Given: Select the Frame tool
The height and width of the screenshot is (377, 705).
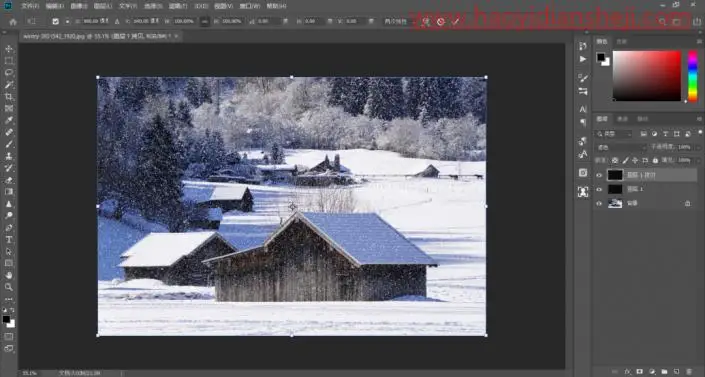Looking at the screenshot, I should click(9, 108).
